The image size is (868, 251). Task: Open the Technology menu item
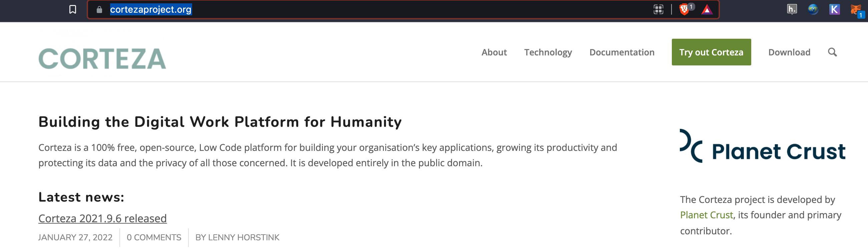pos(548,52)
